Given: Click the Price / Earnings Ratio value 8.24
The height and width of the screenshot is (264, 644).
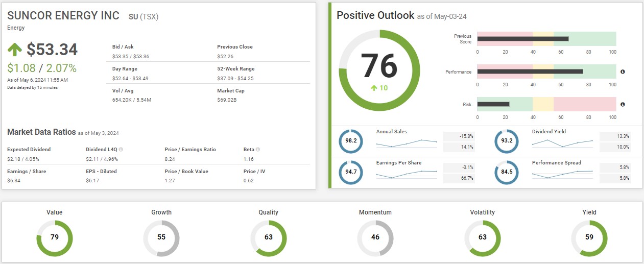Looking at the screenshot, I should coord(170,159).
